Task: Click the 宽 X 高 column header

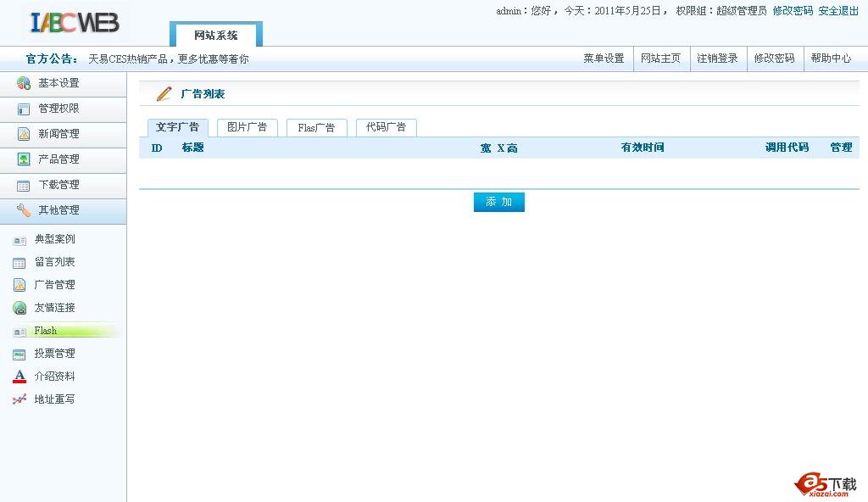Action: (498, 148)
